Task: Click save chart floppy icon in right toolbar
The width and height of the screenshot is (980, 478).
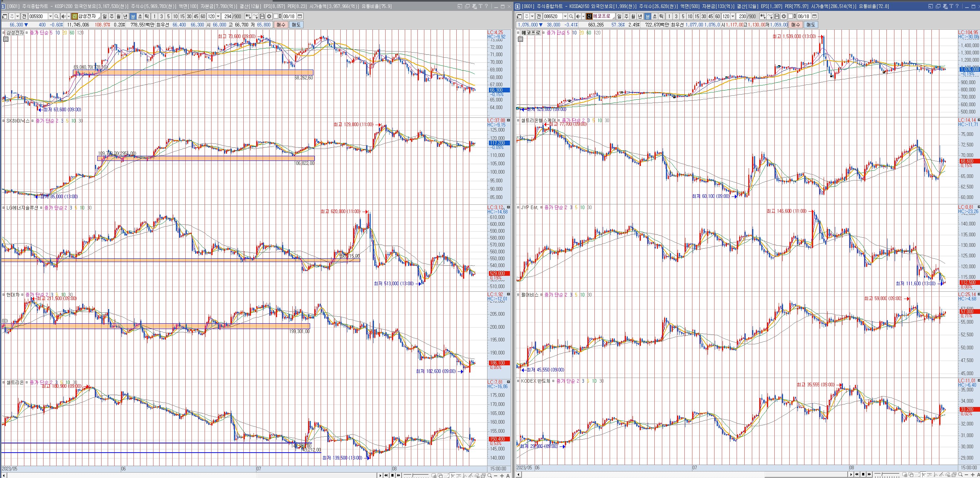Action: (777, 16)
